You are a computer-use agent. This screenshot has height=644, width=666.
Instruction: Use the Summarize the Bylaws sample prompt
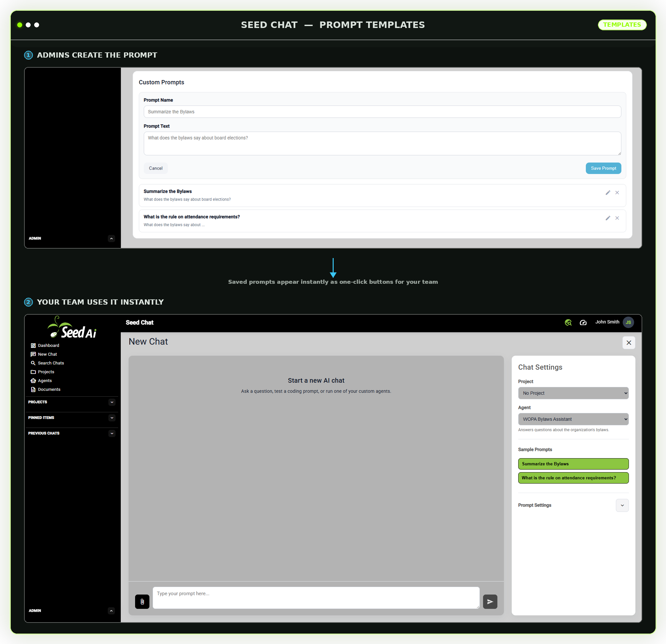(573, 464)
